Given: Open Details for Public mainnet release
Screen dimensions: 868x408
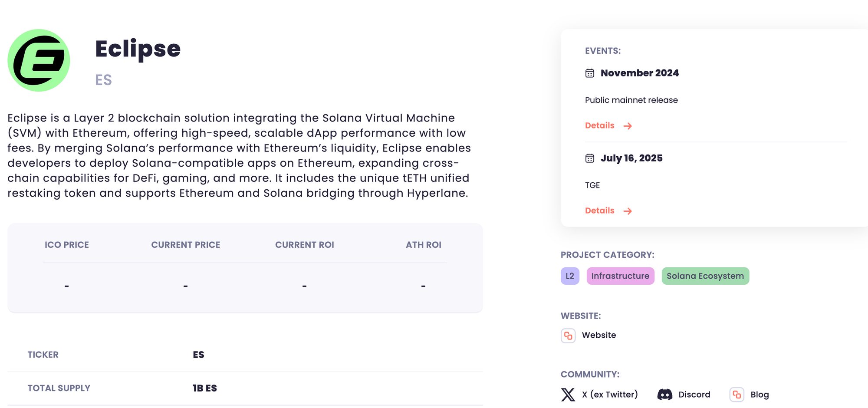Looking at the screenshot, I should (608, 125).
